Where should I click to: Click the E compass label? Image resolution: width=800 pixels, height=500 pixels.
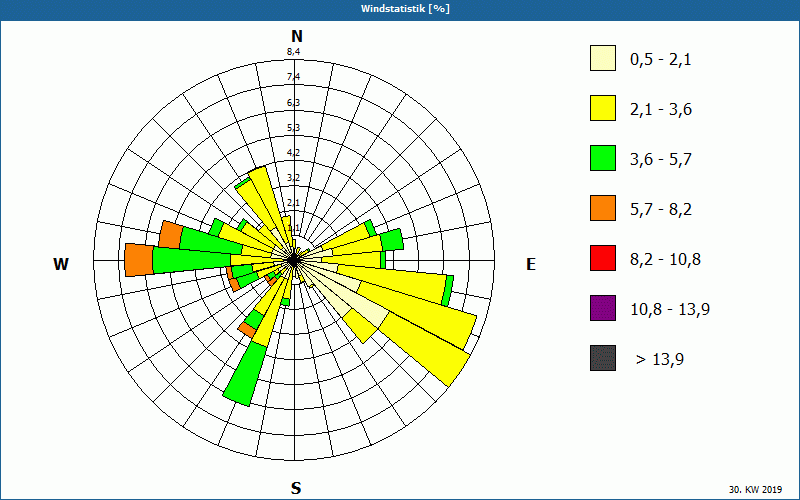pyautogui.click(x=531, y=264)
